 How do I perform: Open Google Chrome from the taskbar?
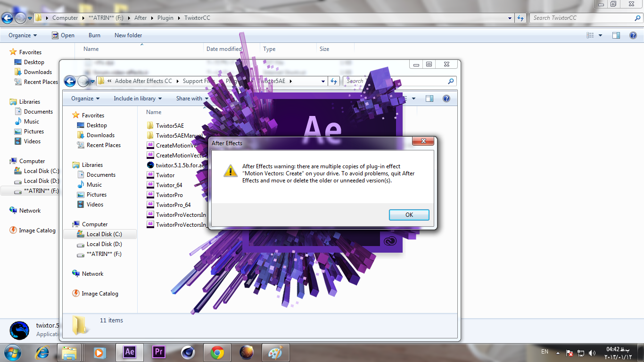[x=217, y=352]
